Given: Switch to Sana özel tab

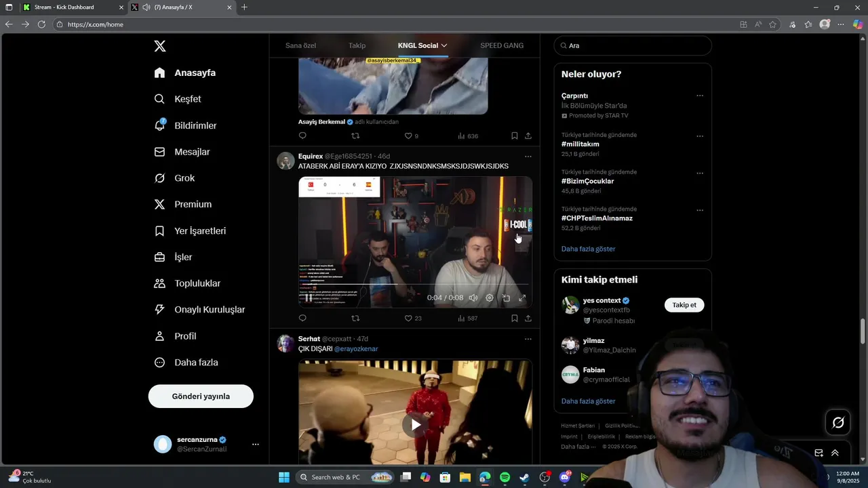Looking at the screenshot, I should coord(300,45).
